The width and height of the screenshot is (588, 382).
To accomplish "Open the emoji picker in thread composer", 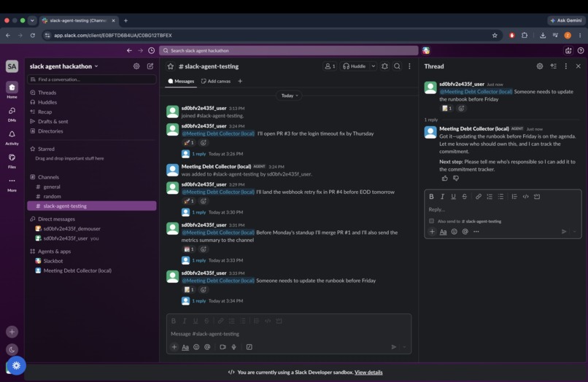I will click(x=454, y=232).
